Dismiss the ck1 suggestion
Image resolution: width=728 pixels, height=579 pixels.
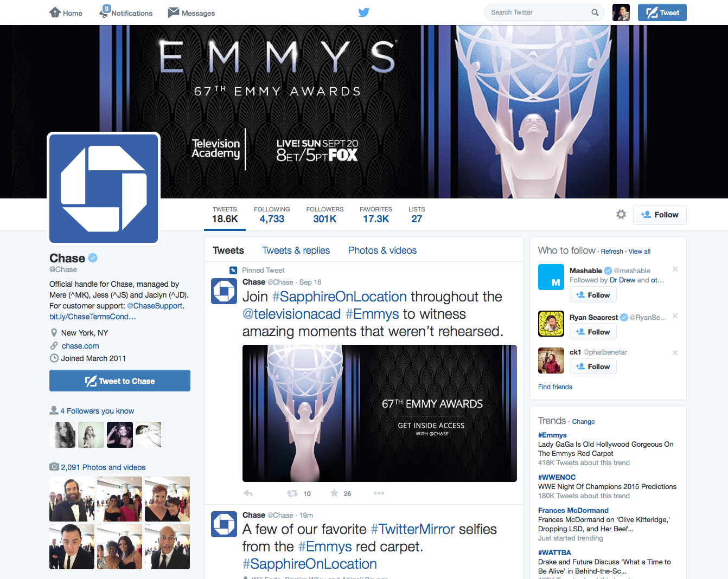(x=675, y=352)
